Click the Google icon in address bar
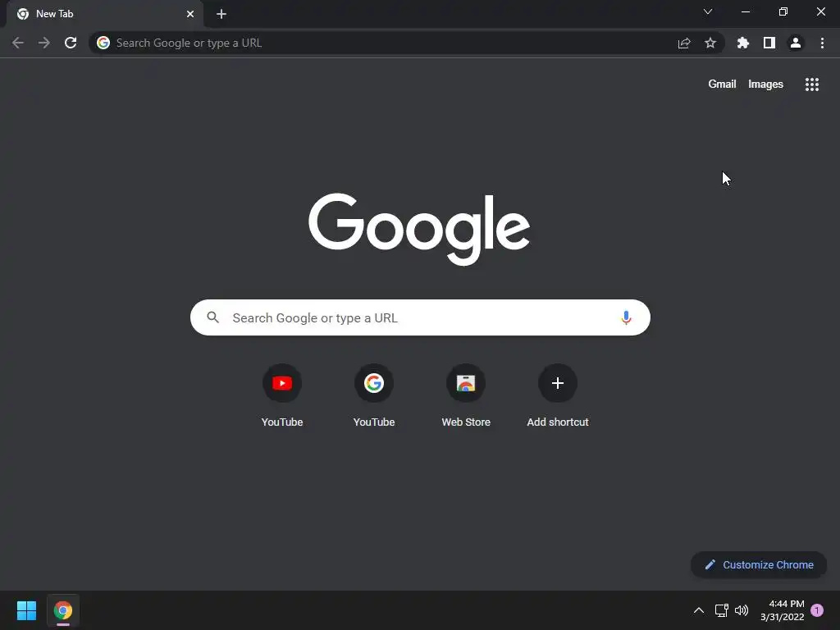Image resolution: width=840 pixels, height=630 pixels. coord(103,43)
